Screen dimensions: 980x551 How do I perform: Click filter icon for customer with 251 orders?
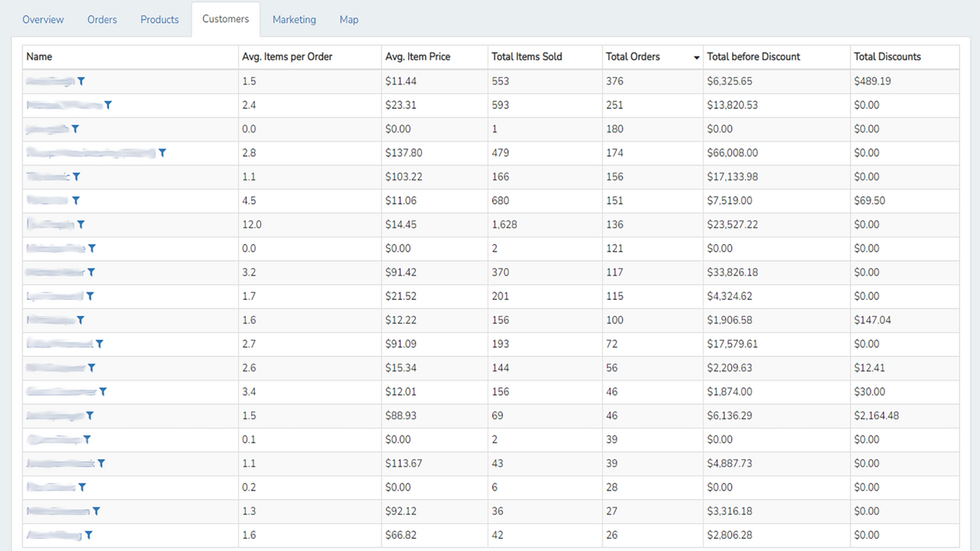[x=108, y=105]
